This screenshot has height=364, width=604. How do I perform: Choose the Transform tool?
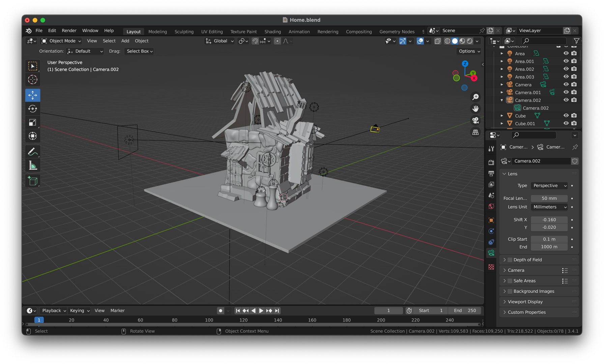click(33, 136)
